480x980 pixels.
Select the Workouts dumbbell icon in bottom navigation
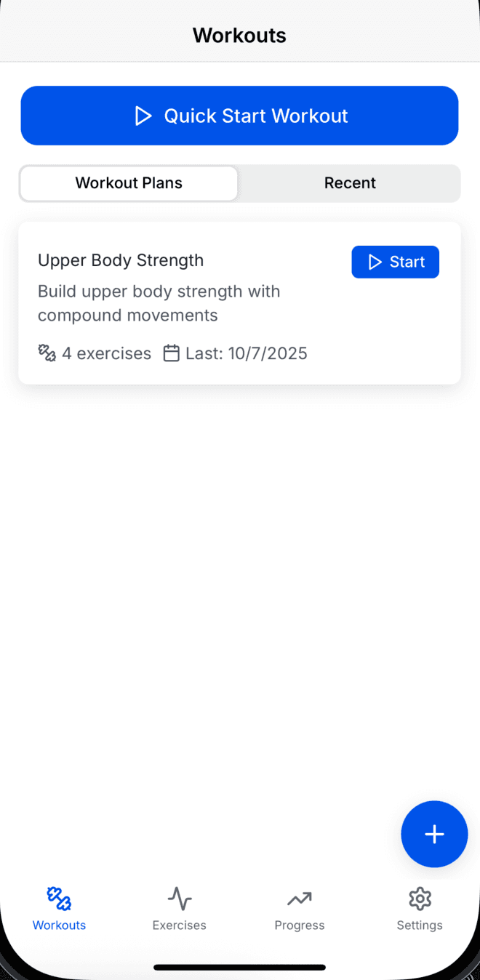[59, 899]
